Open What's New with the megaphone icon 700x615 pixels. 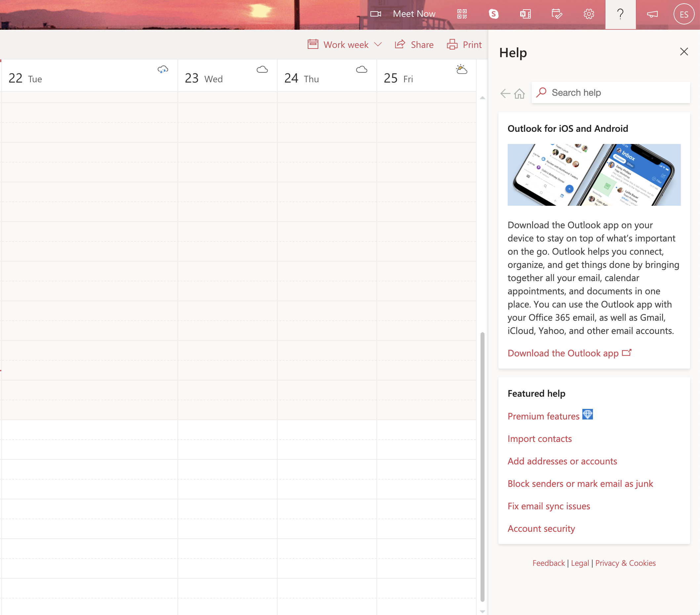click(652, 14)
